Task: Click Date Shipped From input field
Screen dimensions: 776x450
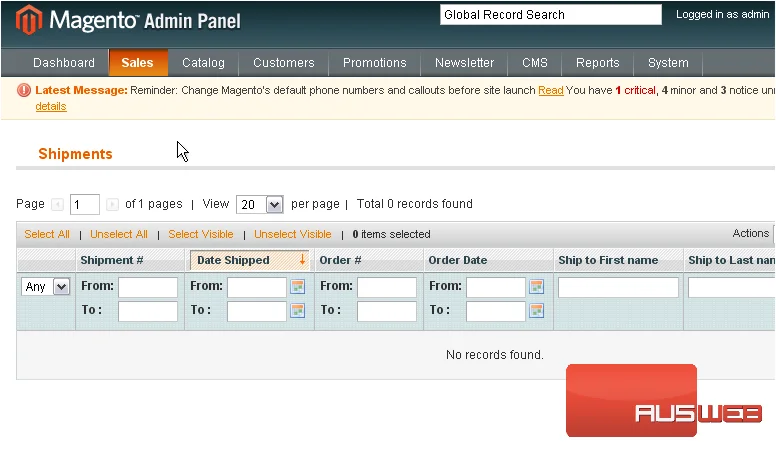Action: click(x=257, y=287)
